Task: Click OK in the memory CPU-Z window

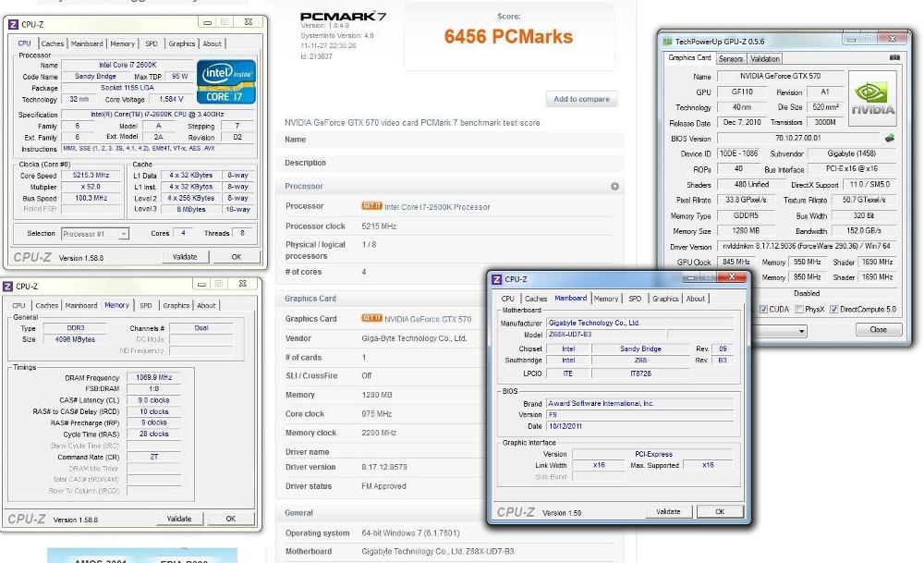Action: [230, 519]
